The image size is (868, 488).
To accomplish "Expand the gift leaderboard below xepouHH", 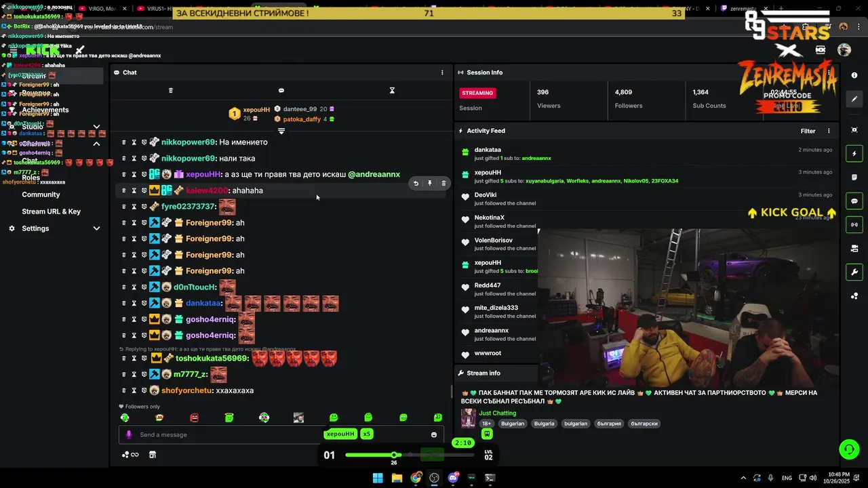I will (281, 131).
